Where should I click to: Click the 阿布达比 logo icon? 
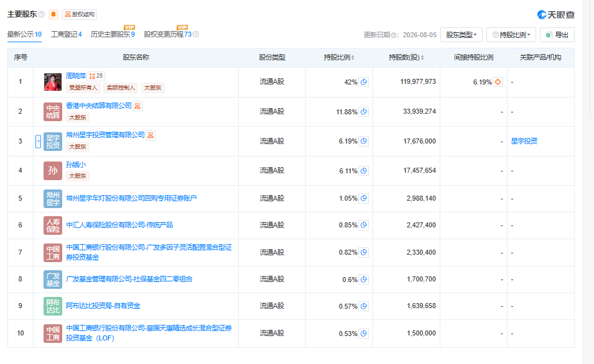[53, 306]
